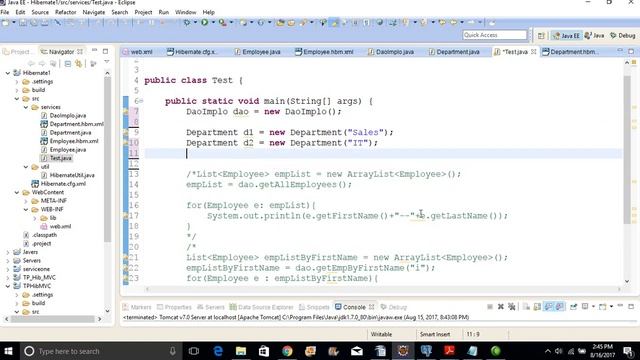Click the Windows Start button
Viewport: 640px width, 360px height.
(8, 351)
